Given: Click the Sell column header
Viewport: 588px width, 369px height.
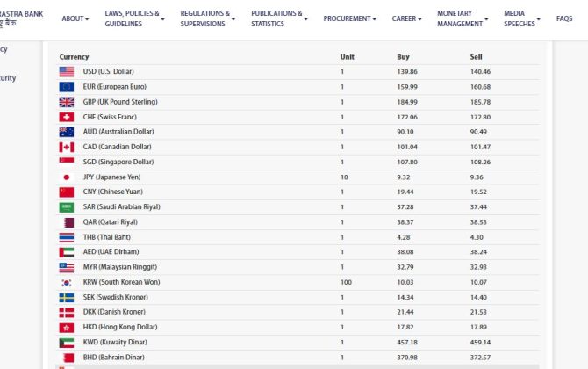Looking at the screenshot, I should [x=476, y=56].
